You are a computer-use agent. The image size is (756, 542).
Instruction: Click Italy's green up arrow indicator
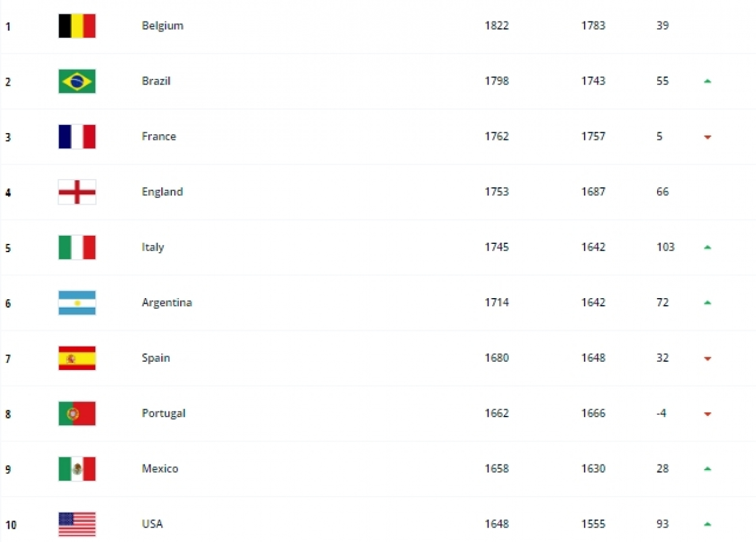coord(707,248)
